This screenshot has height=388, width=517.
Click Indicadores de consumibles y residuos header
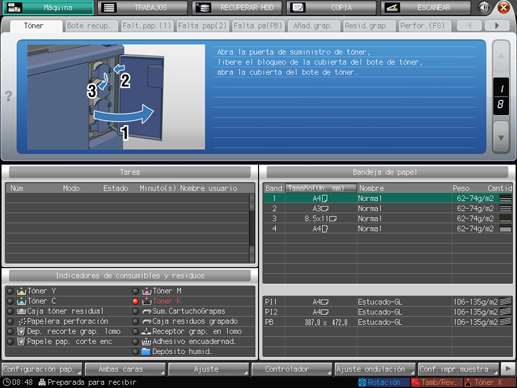(130, 276)
